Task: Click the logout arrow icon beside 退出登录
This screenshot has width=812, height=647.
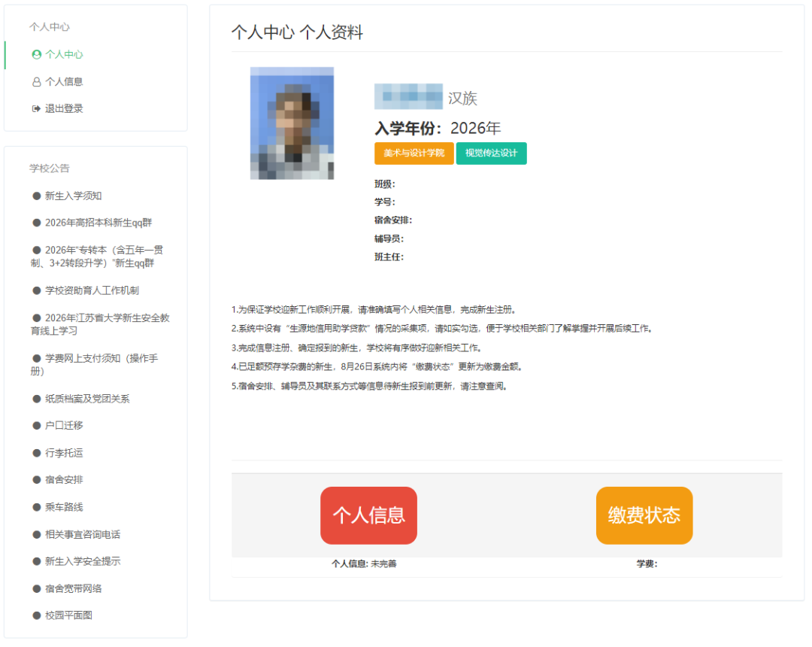Action: (x=36, y=109)
